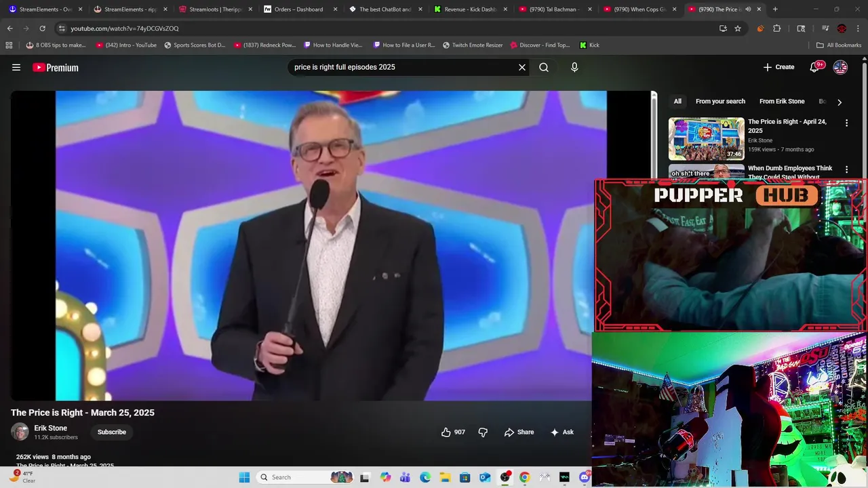Reload the YouTube page

coord(42,28)
